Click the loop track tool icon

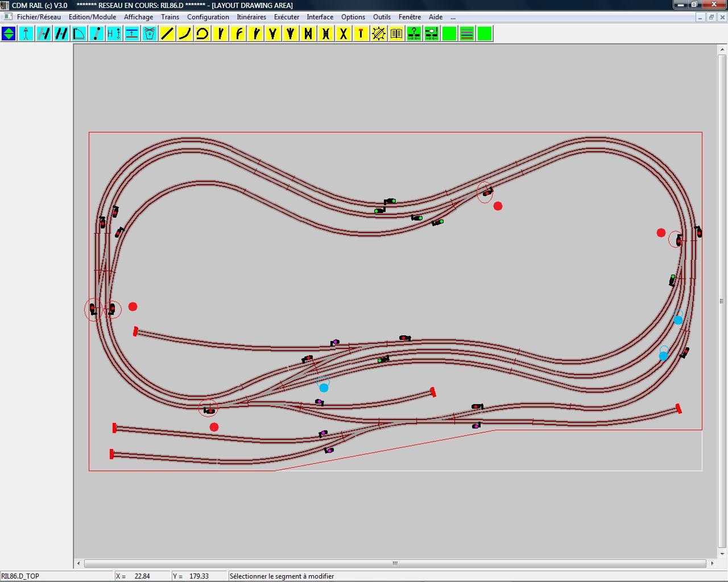click(x=202, y=34)
